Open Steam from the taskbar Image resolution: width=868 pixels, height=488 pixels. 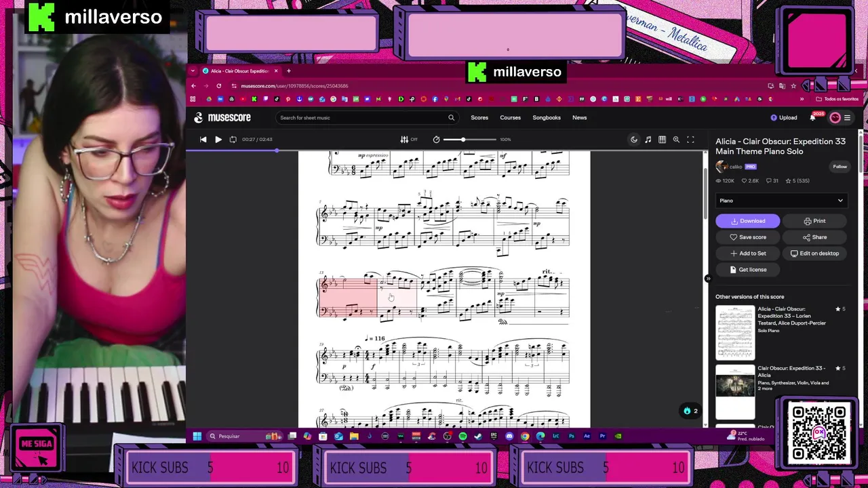pyautogui.click(x=478, y=436)
